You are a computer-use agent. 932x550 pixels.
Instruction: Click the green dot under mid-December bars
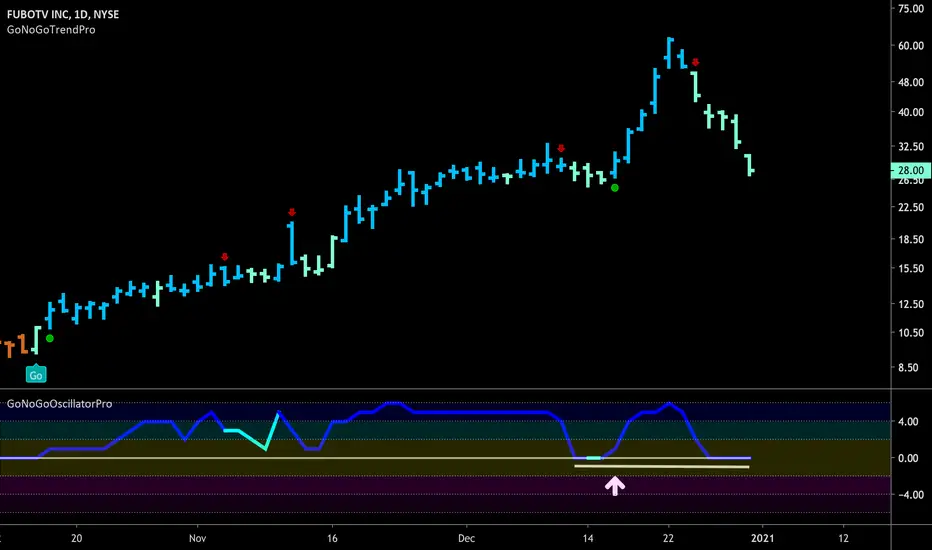pos(615,188)
